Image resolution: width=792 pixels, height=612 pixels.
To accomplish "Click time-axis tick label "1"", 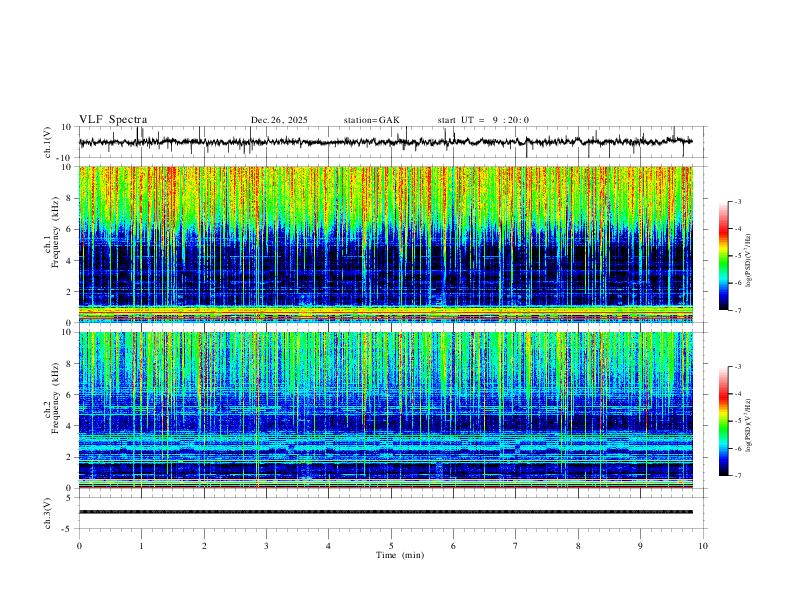I will coord(141,546).
